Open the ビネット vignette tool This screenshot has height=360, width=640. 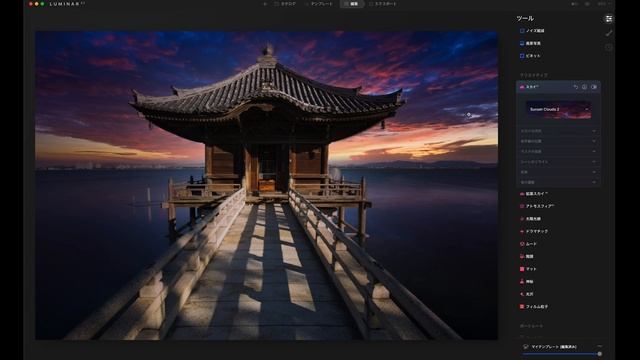[530, 56]
